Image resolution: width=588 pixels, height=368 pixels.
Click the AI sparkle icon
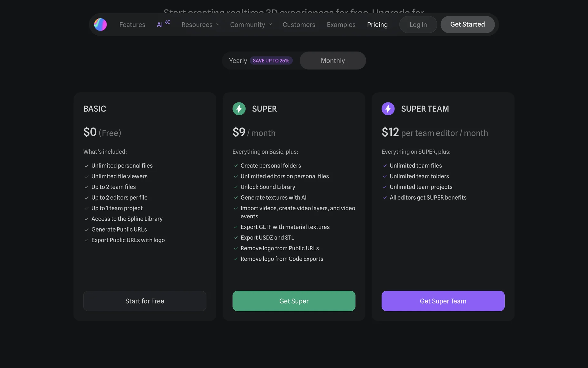(167, 22)
